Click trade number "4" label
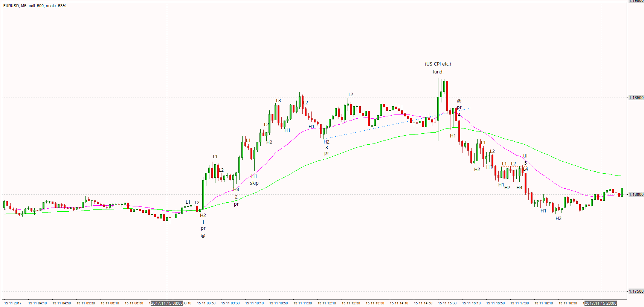The image size is (644, 307). tap(459, 115)
